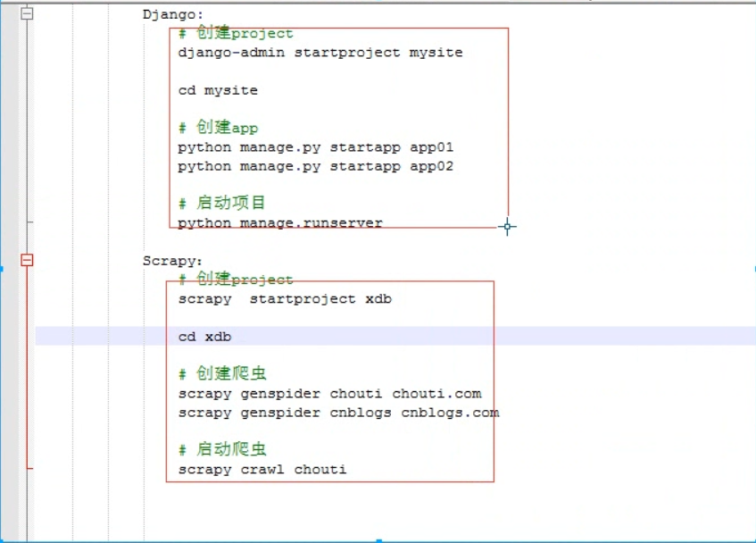This screenshot has width=756, height=543.
Task: Click the 'cd mysite' line
Action: pos(218,91)
